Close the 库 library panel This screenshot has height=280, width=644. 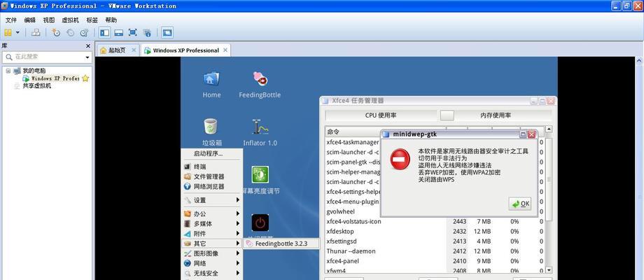pyautogui.click(x=87, y=46)
